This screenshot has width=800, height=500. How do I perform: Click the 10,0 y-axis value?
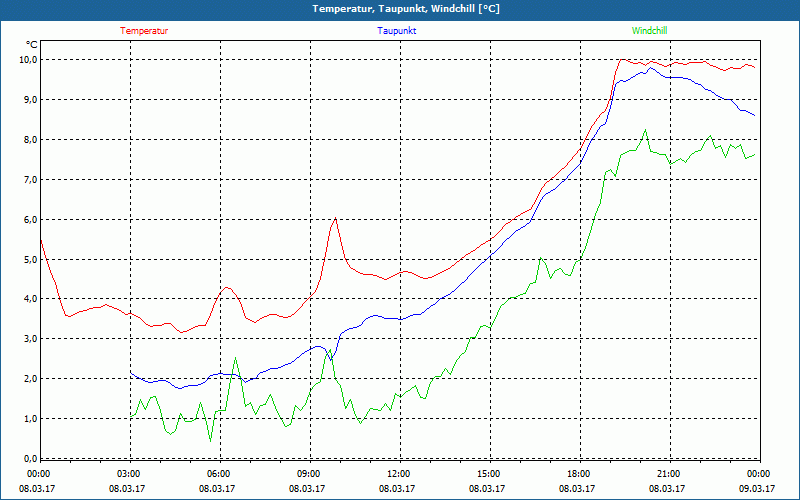28,60
